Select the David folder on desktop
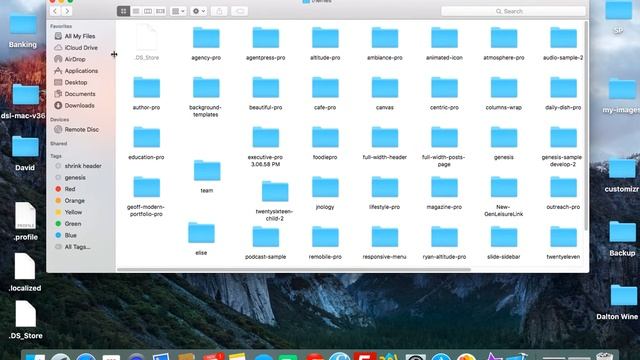Viewport: 640px width, 360px height. [x=25, y=153]
